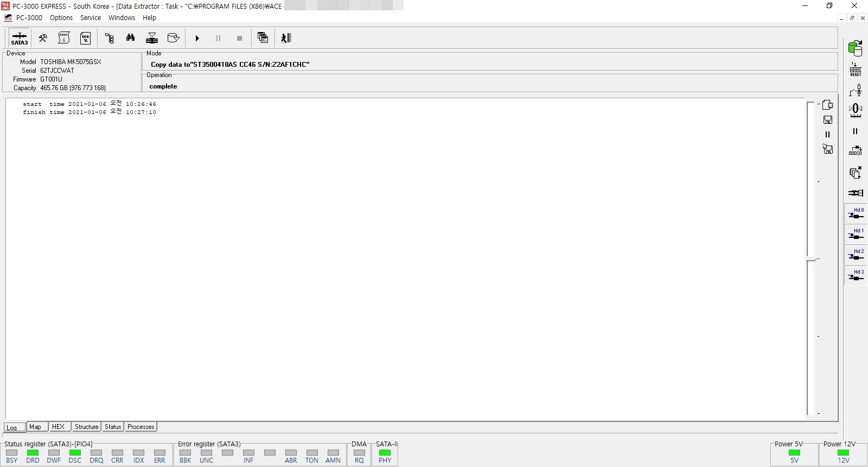The image size is (868, 467).
Task: Click the disk with arrow toolbar icon
Action: [x=174, y=38]
